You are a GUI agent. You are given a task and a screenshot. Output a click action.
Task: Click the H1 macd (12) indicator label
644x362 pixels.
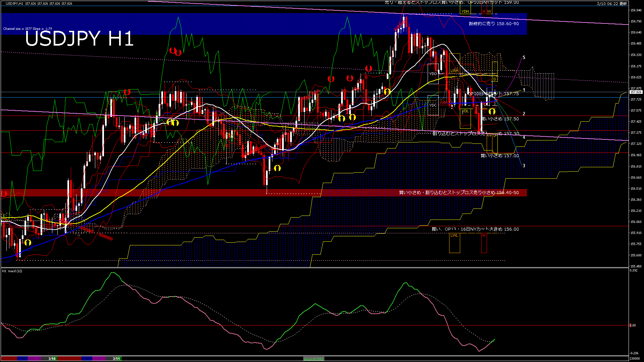(x=12, y=271)
